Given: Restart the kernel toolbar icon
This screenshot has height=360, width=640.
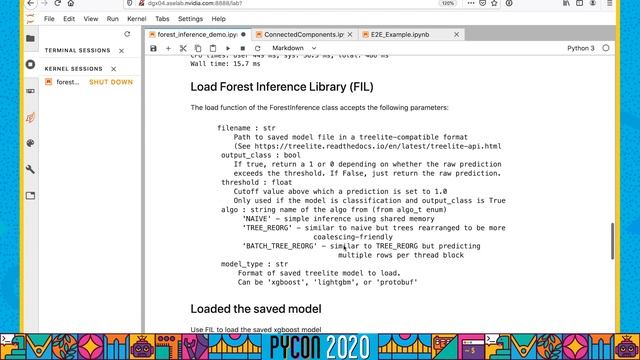Looking at the screenshot, I should [x=258, y=48].
